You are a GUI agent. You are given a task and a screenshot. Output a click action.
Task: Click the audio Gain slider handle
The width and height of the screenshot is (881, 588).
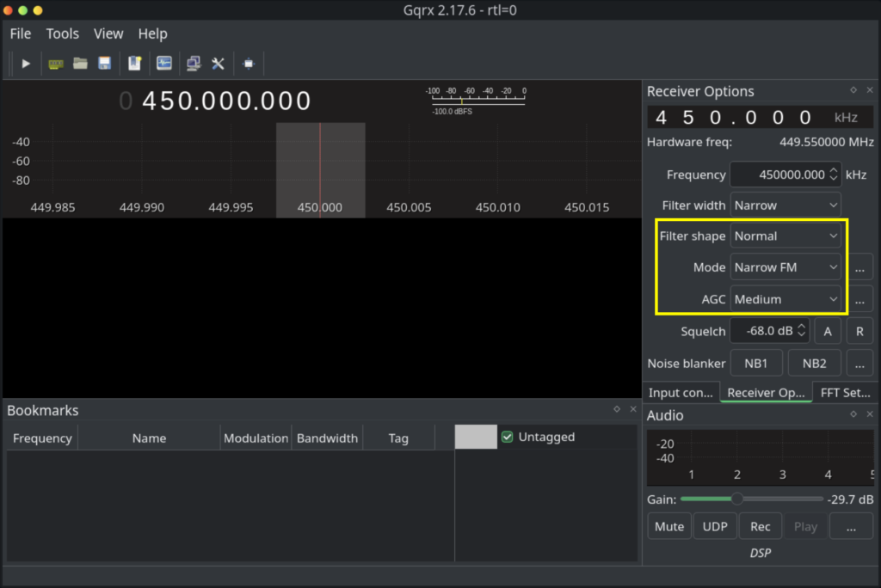click(x=737, y=499)
